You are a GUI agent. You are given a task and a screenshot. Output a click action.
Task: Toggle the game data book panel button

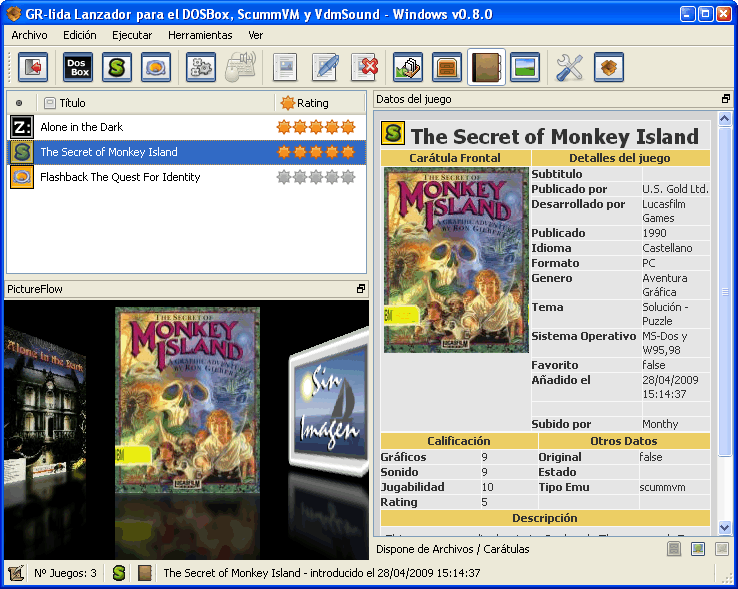tap(486, 67)
